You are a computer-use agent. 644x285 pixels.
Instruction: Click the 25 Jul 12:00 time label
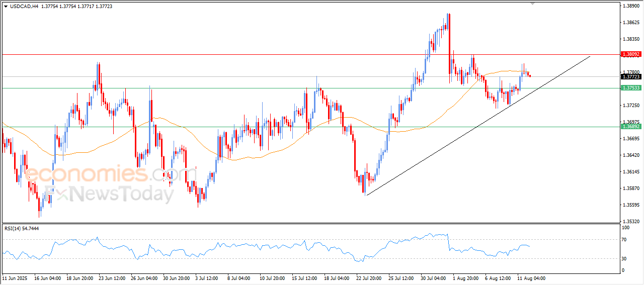click(402, 278)
